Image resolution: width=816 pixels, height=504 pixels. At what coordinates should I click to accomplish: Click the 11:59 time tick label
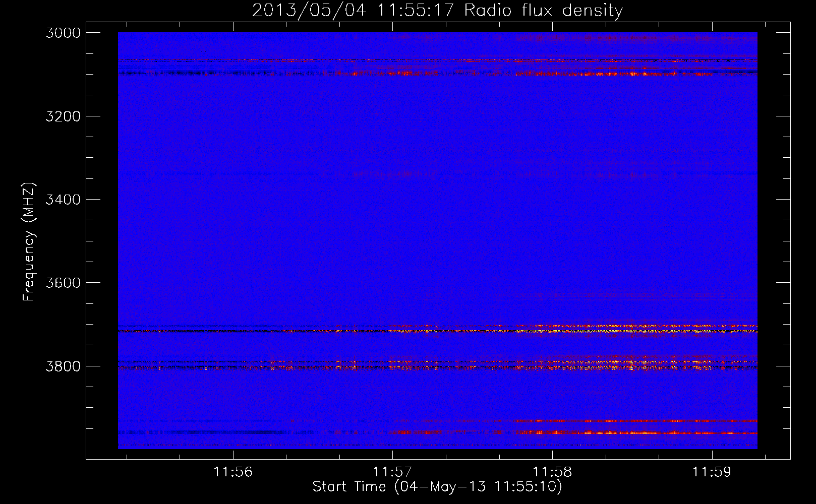click(x=712, y=472)
